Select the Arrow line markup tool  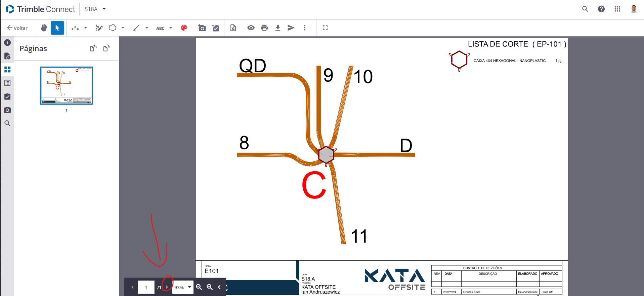(x=136, y=28)
